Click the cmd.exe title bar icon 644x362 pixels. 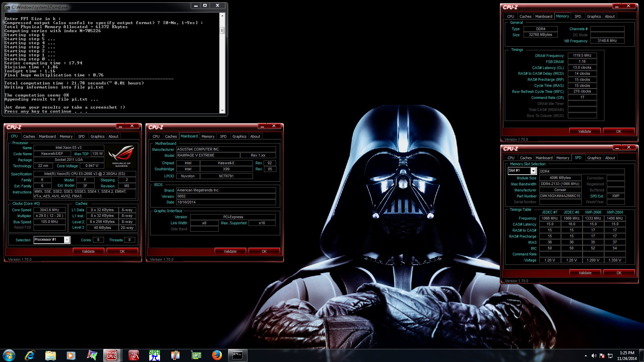(7, 7)
